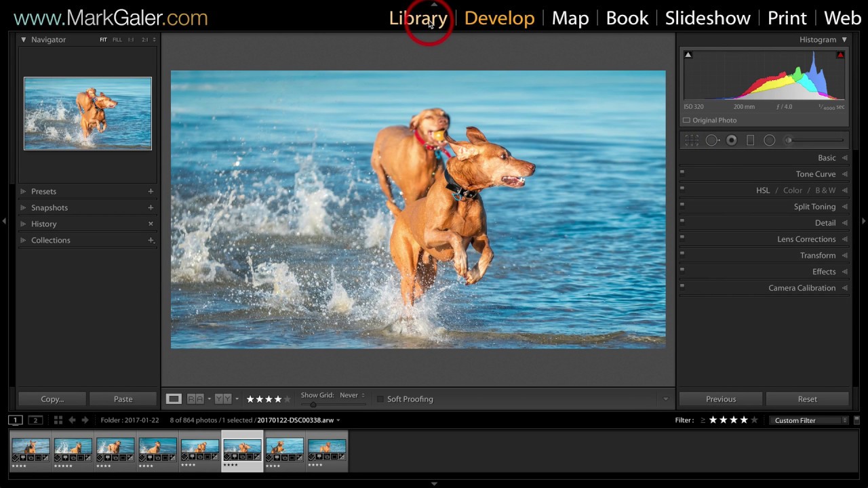Enable Soft Proofing checkbox
Viewport: 868px width, 488px height.
point(380,399)
